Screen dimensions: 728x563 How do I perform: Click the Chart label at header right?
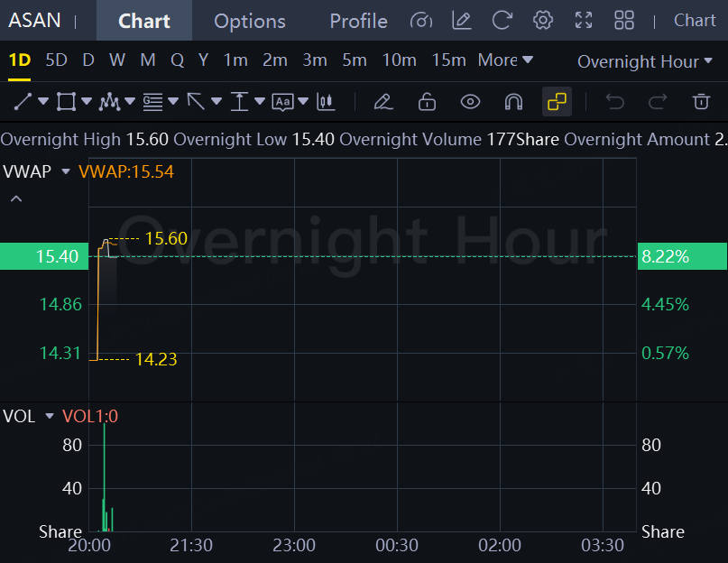pos(695,21)
